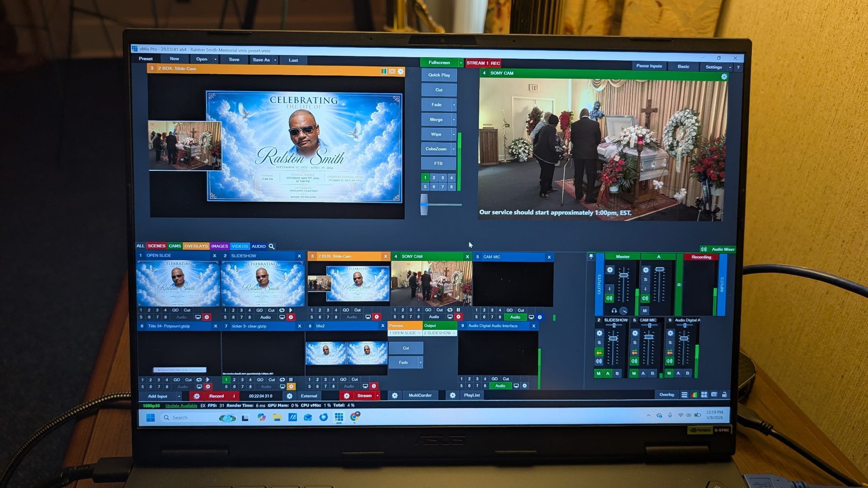
Task: Mute the Master output speaker button
Action: tap(609, 298)
